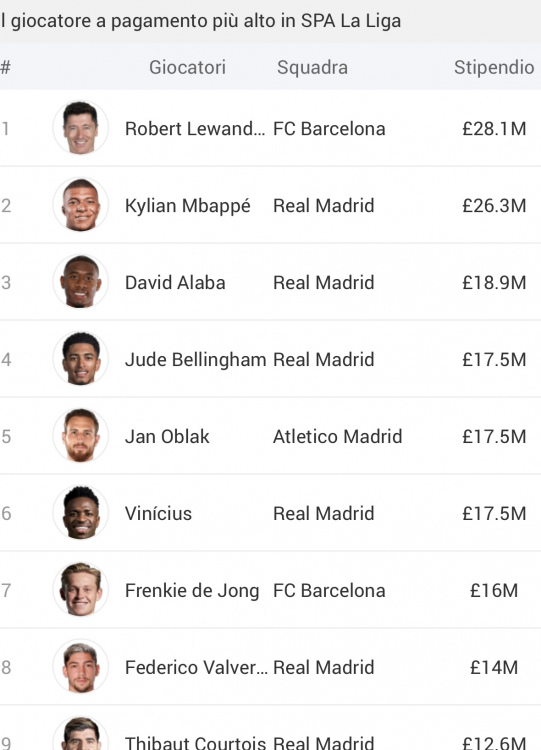Tap Kylian Mbappé's avatar
541x750 pixels.
tap(80, 205)
